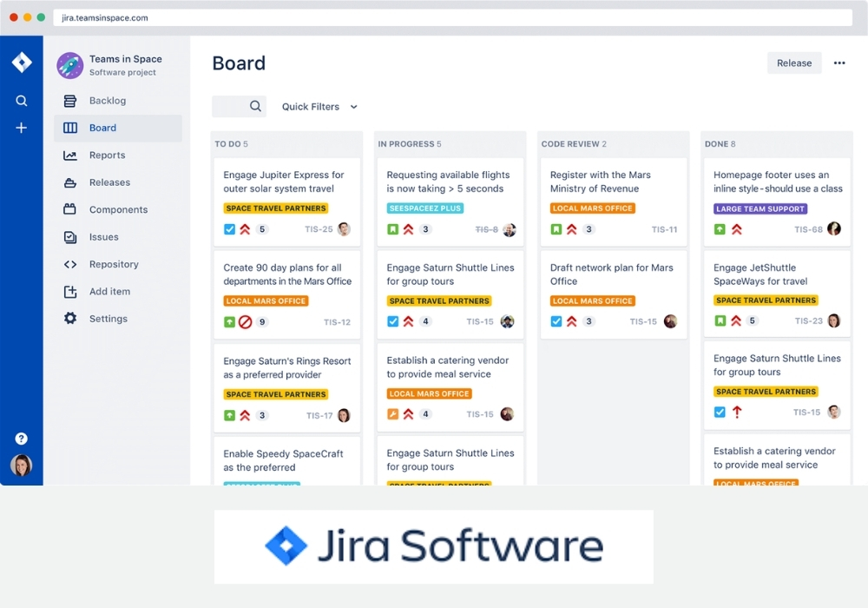
Task: Click the DONE column header
Action: (720, 144)
